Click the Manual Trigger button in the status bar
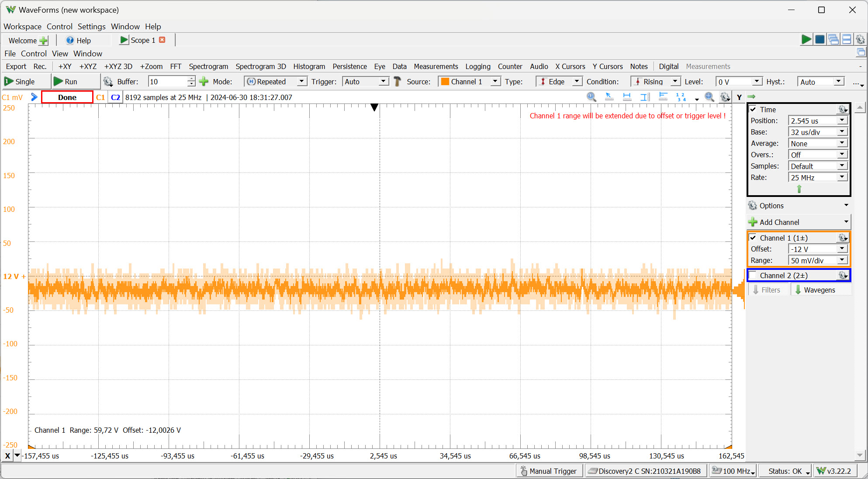The image size is (868, 479). pos(549,471)
